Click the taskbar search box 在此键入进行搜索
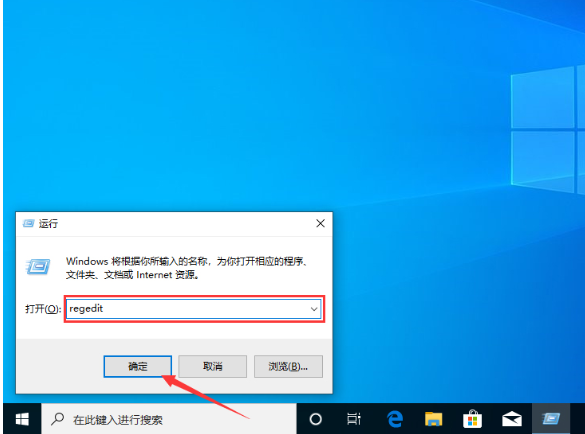Screen dimensions: 585x434 tap(169, 419)
